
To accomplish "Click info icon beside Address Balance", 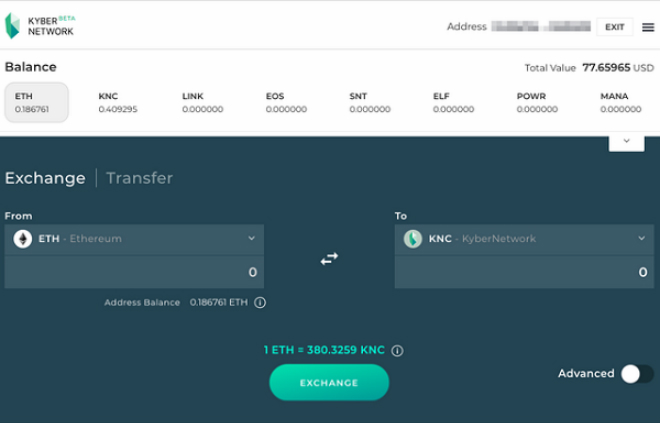I will point(260,302).
